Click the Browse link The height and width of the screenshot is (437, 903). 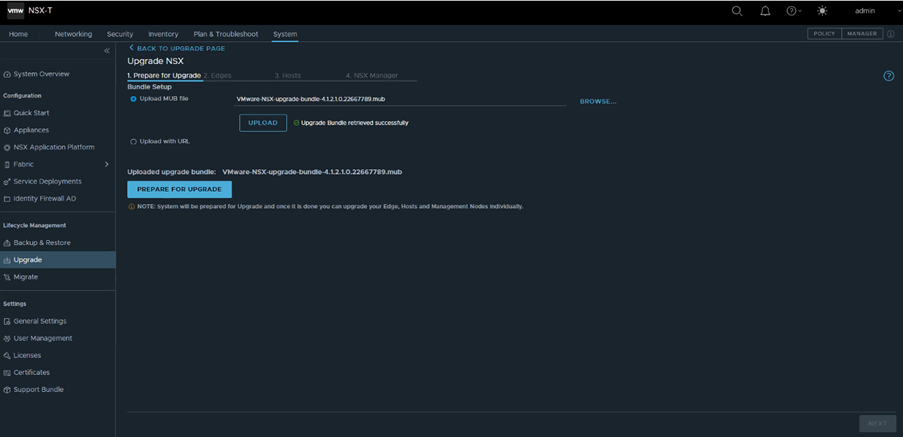[598, 101]
